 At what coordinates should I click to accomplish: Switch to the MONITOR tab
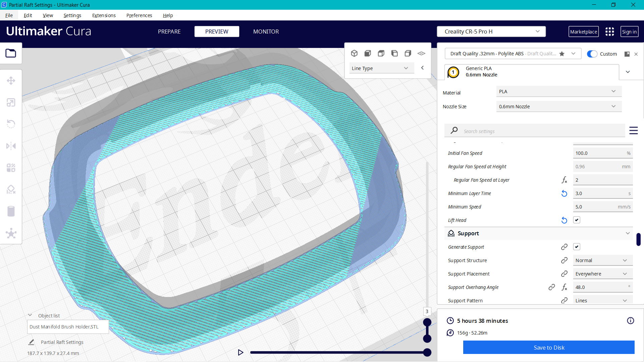coord(266,32)
